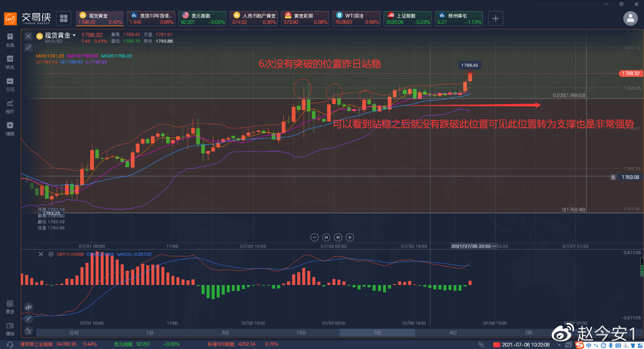Jump to the chart end with skip-forward button
This screenshot has width=644, height=349.
tap(338, 237)
